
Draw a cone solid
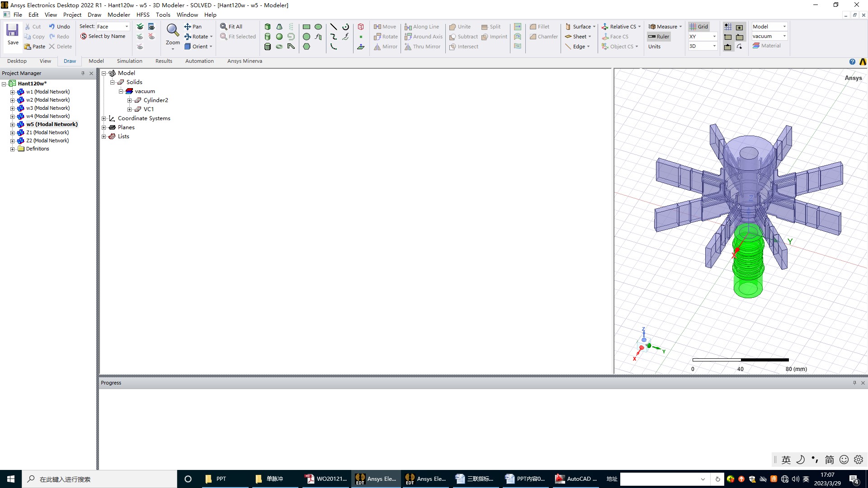pos(279,27)
